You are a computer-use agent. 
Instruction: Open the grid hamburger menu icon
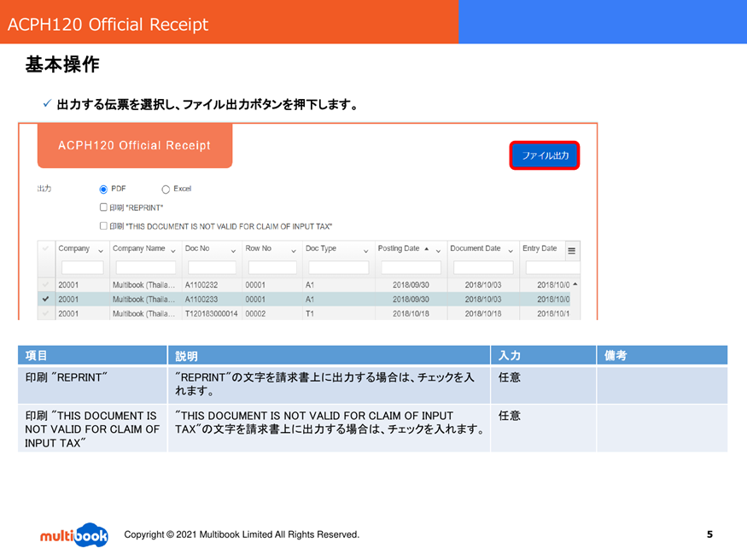tap(572, 251)
